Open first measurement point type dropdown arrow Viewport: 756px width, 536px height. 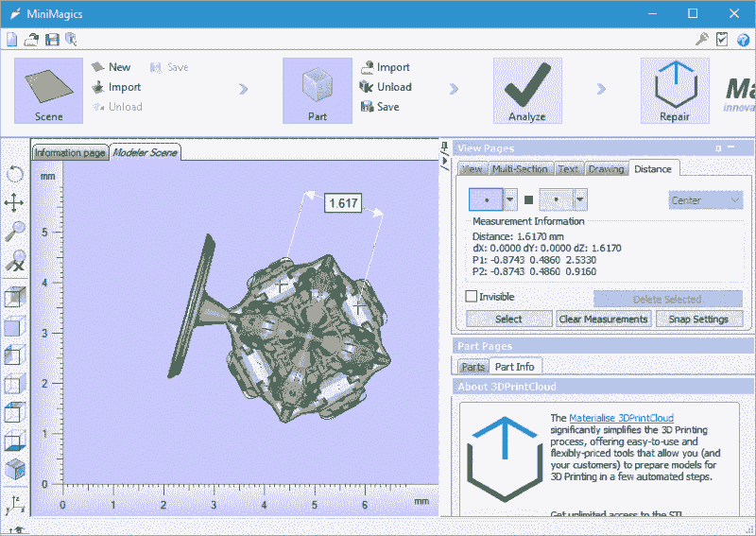[510, 199]
